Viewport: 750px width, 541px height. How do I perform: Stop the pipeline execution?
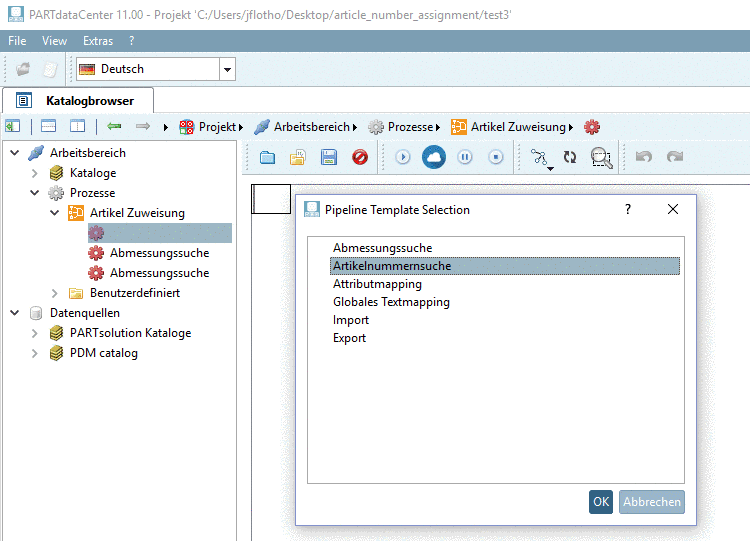[496, 157]
